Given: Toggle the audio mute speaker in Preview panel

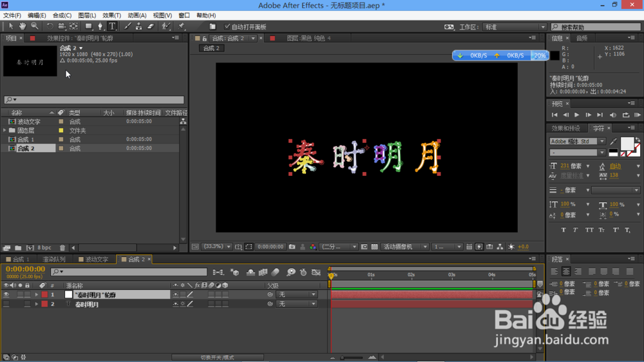Looking at the screenshot, I should click(x=613, y=115).
